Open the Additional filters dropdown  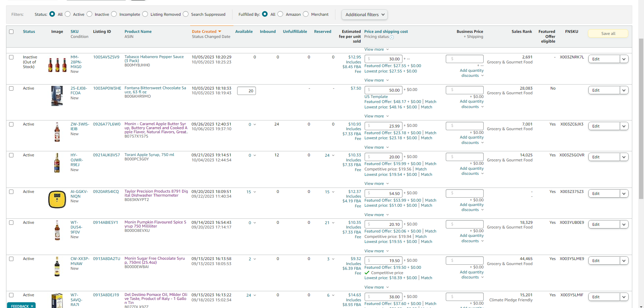click(365, 15)
